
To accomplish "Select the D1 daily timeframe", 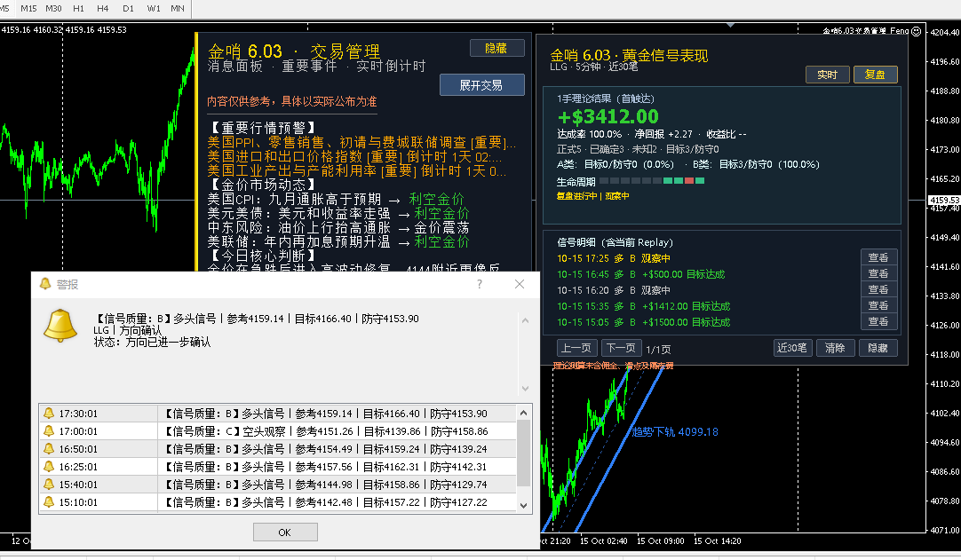I will tap(128, 9).
